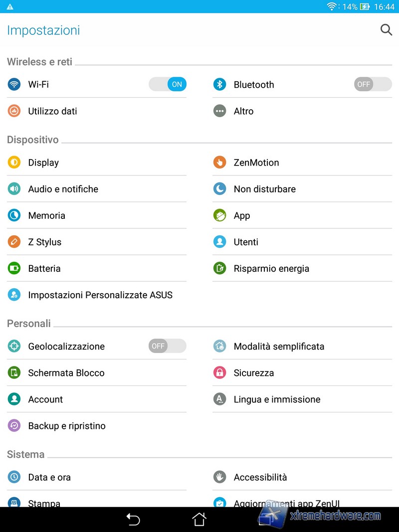Turn on the Geolocalizzazione switch
The image size is (399, 532).
pyautogui.click(x=168, y=346)
